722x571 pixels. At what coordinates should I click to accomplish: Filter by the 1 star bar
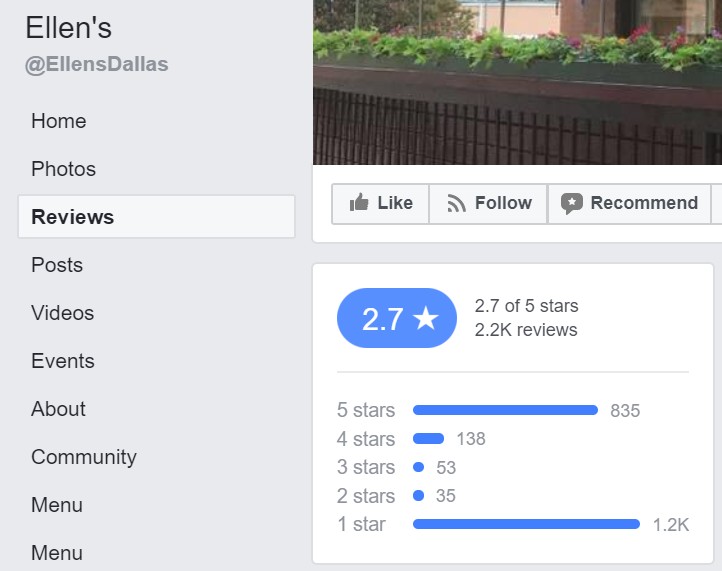point(526,524)
